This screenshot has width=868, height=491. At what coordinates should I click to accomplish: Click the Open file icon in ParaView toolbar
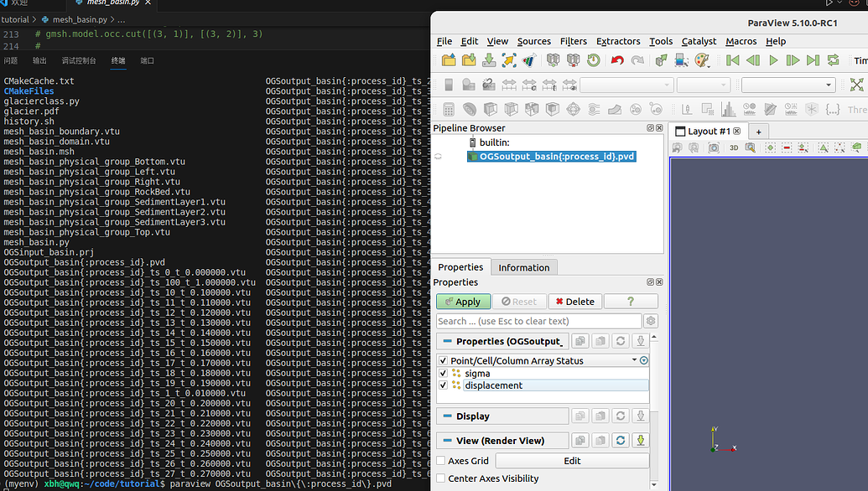pyautogui.click(x=449, y=60)
